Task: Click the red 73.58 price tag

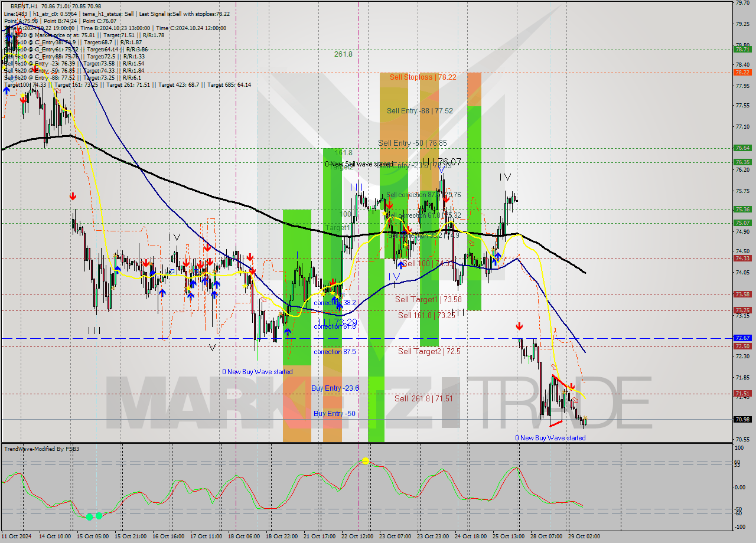Action: 742,294
